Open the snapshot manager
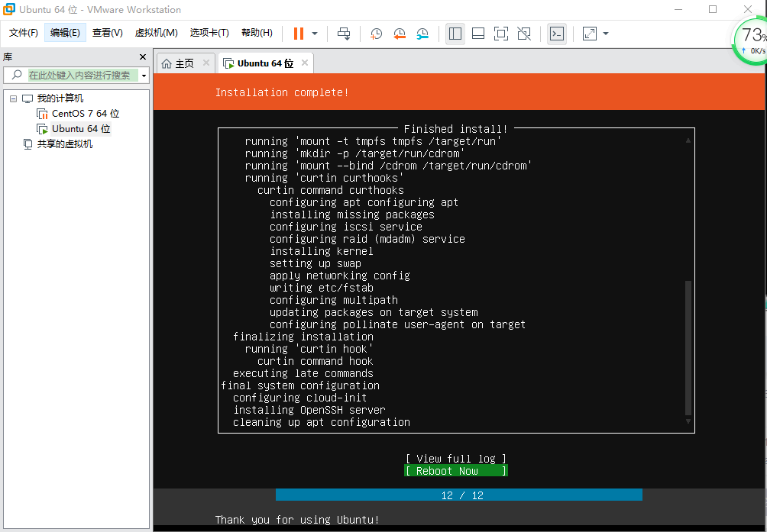 pos(422,34)
